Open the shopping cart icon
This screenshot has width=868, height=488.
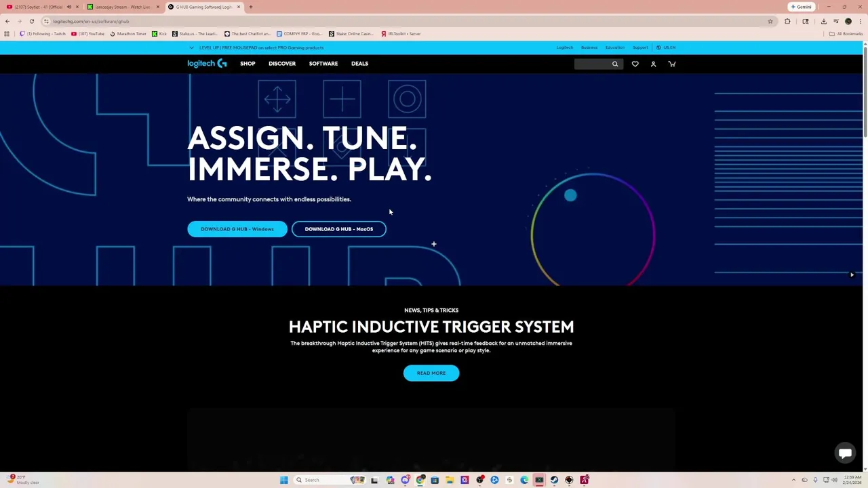pyautogui.click(x=672, y=64)
